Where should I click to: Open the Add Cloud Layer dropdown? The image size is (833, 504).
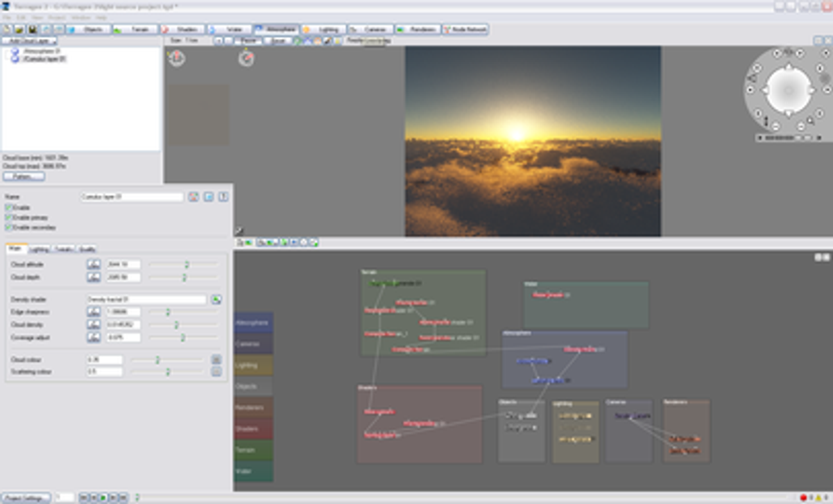30,41
